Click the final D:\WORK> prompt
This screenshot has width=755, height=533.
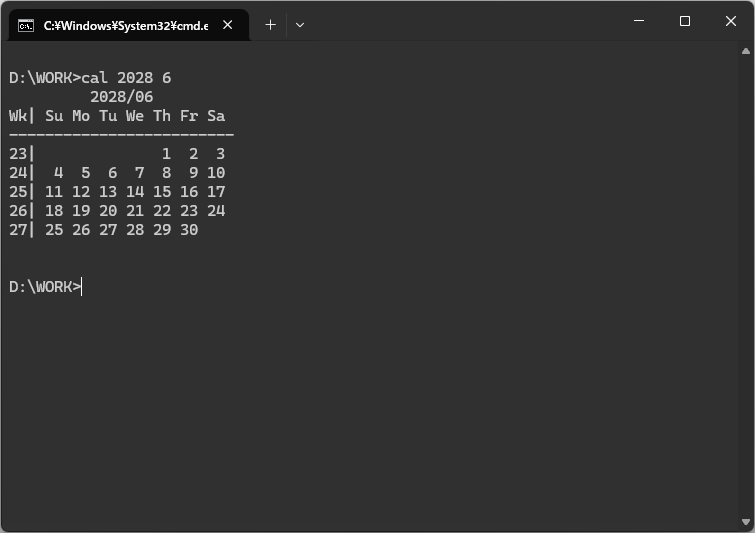coord(45,287)
